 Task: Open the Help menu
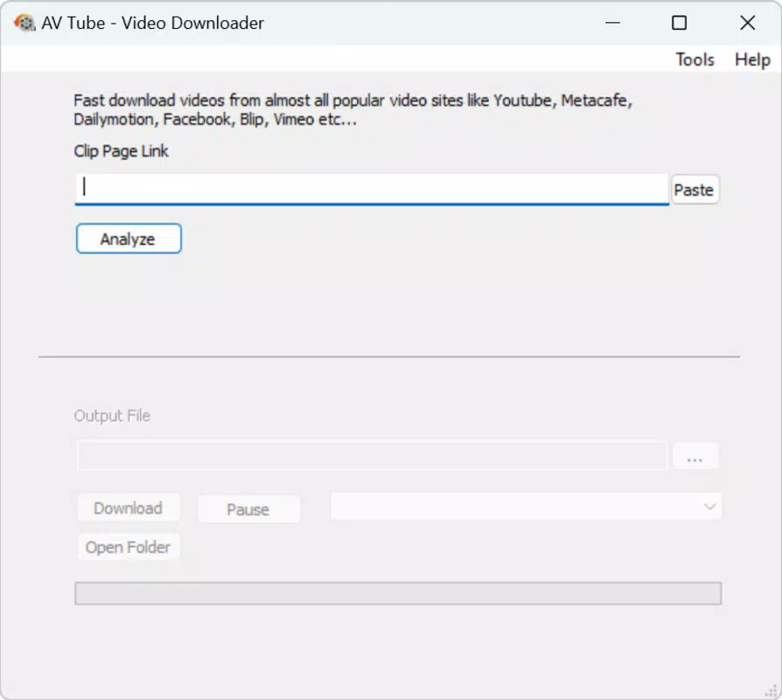752,59
